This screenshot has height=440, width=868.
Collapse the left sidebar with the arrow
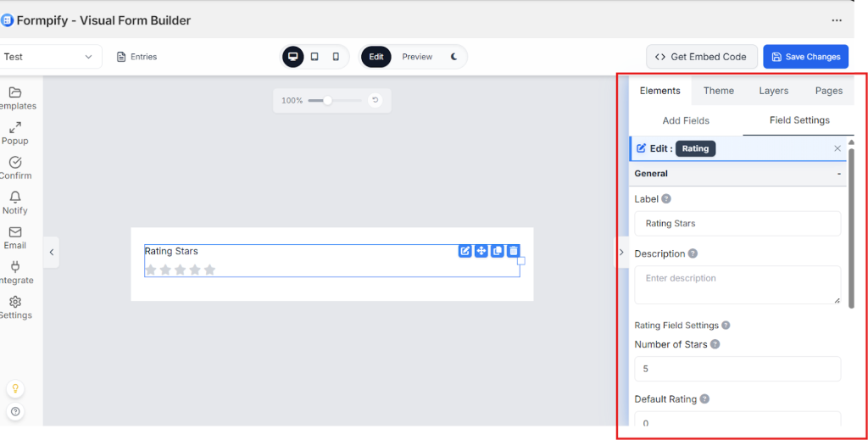51,252
